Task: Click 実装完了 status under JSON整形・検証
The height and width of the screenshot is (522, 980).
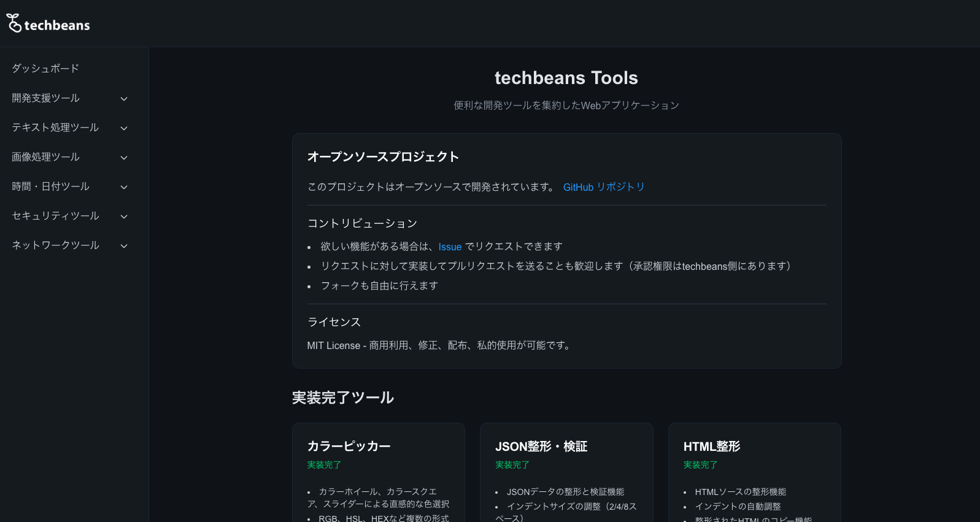Action: pyautogui.click(x=512, y=465)
